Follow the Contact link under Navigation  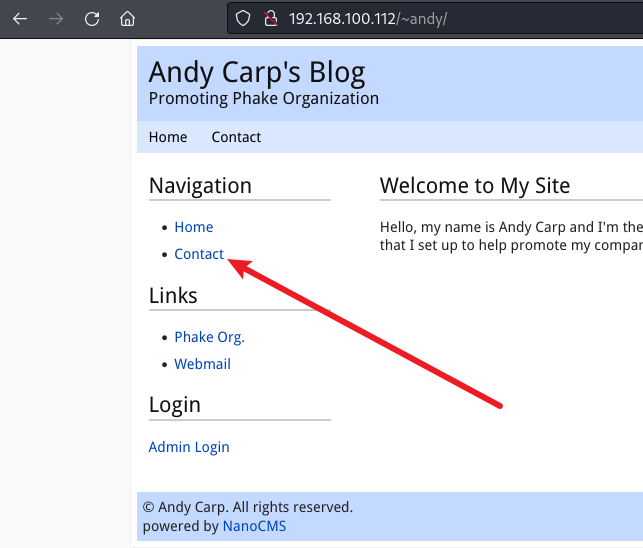(199, 254)
